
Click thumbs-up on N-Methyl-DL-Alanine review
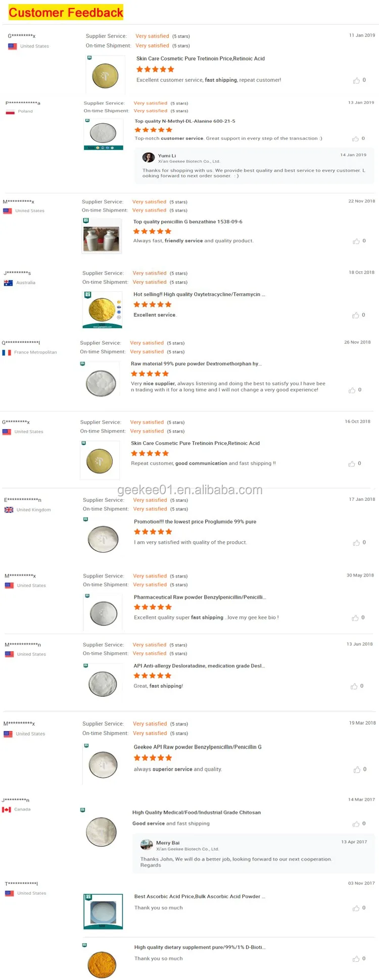tap(356, 139)
